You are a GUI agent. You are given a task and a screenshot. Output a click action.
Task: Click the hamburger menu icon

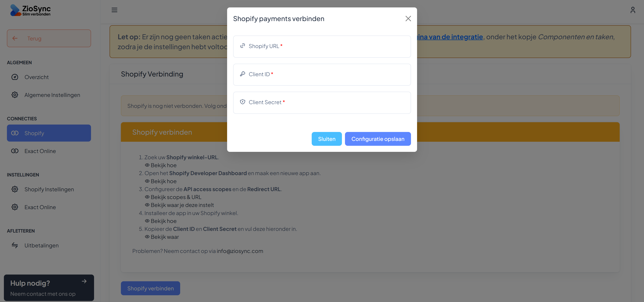click(x=114, y=10)
